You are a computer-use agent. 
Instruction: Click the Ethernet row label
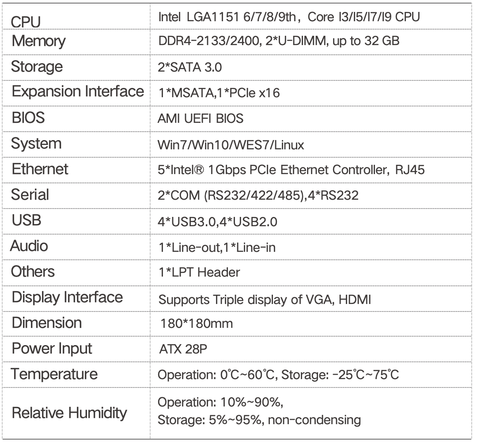(x=40, y=169)
